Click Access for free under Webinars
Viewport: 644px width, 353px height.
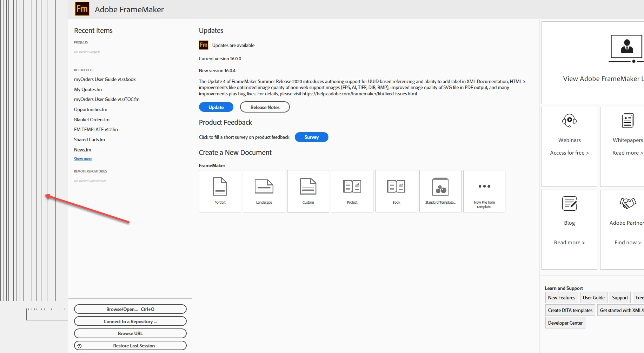[569, 153]
